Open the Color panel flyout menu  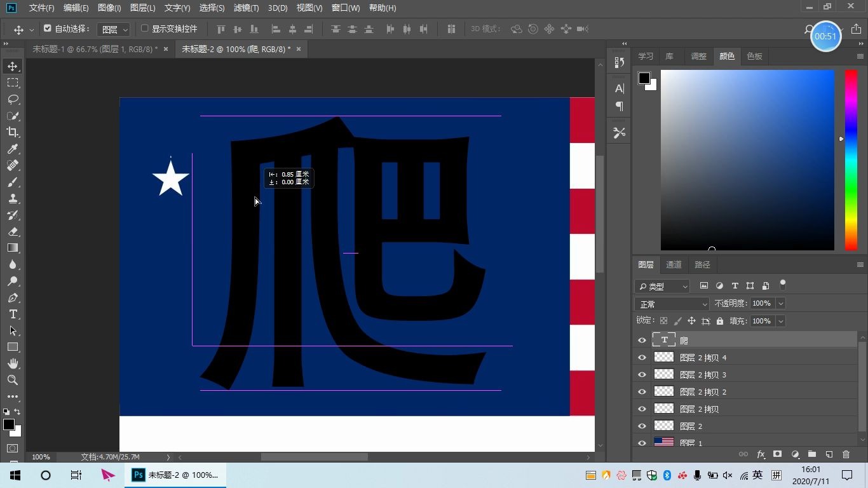click(x=860, y=57)
